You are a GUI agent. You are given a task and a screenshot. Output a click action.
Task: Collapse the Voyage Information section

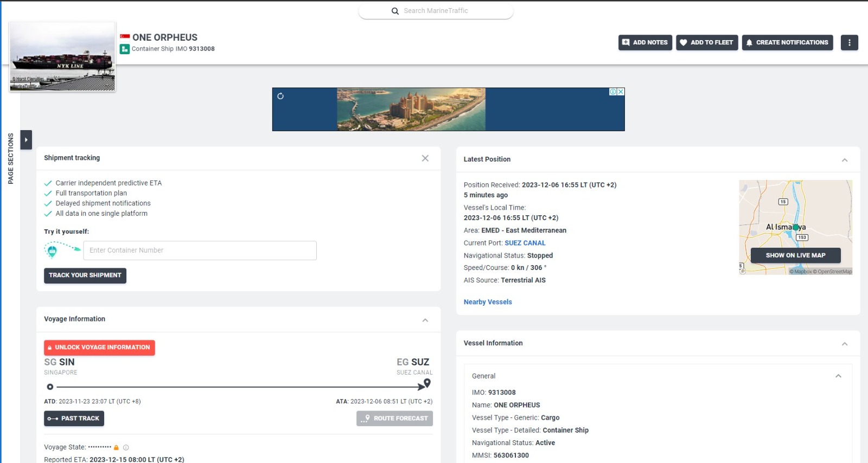425,320
